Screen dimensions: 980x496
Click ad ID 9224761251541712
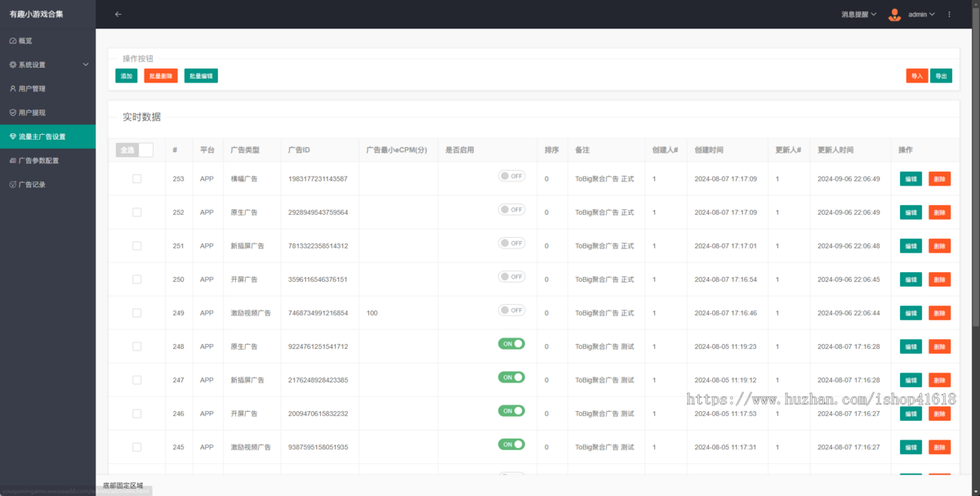(x=318, y=346)
